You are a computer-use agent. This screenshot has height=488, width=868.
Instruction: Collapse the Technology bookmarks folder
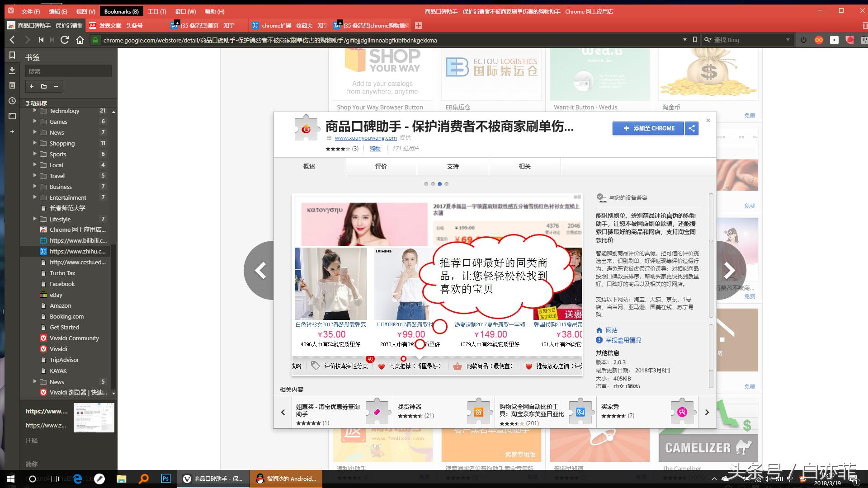pos(35,111)
